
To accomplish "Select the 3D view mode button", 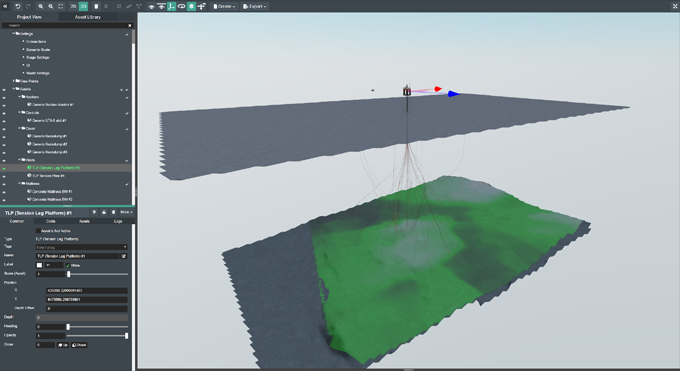I will [x=83, y=6].
